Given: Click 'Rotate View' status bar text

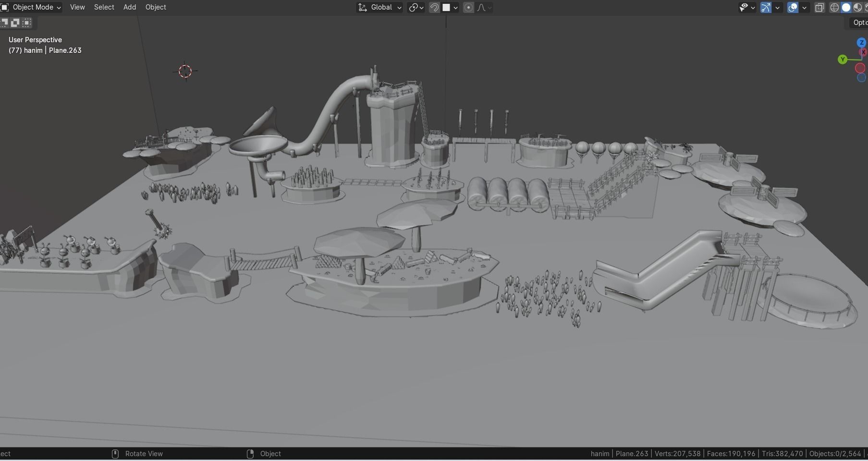Looking at the screenshot, I should (x=144, y=454).
